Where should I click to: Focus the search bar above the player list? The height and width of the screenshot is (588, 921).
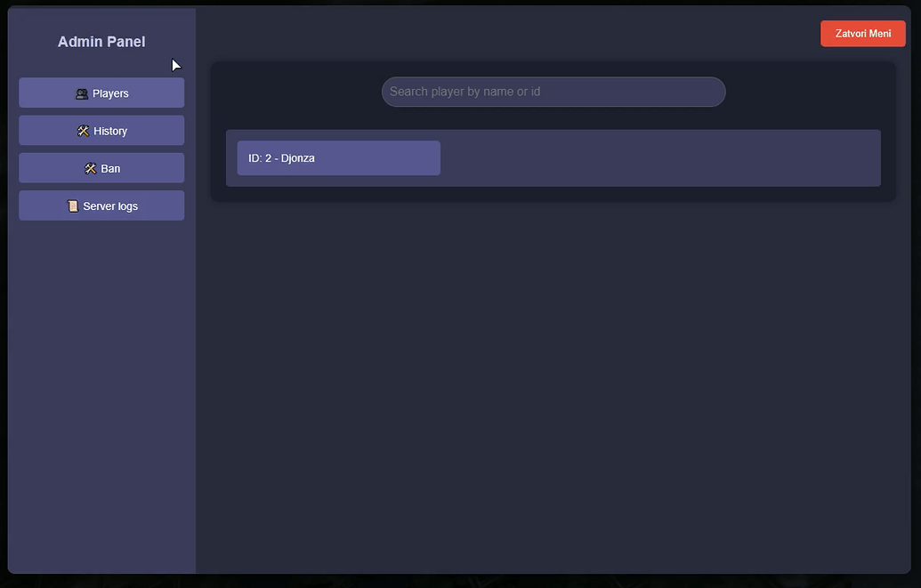pyautogui.click(x=553, y=91)
